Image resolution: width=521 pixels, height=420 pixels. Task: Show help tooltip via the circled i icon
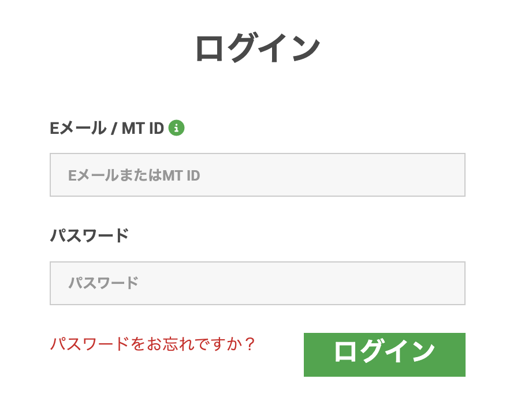tap(176, 128)
